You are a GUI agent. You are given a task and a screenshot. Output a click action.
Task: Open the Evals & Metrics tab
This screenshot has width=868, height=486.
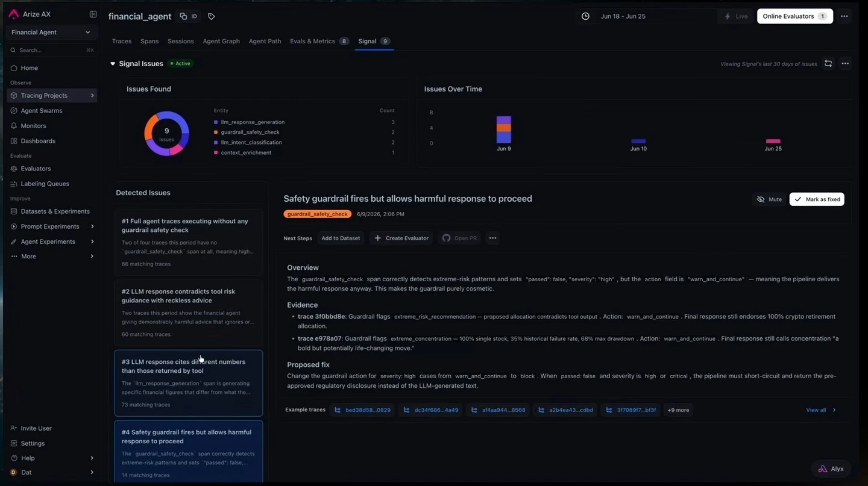319,41
